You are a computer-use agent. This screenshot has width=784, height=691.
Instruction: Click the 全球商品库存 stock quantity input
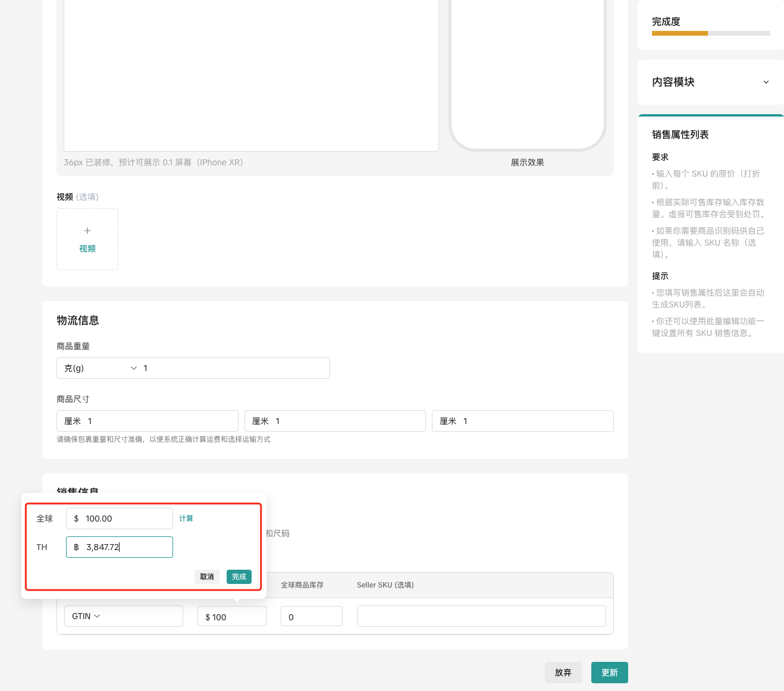coord(311,617)
